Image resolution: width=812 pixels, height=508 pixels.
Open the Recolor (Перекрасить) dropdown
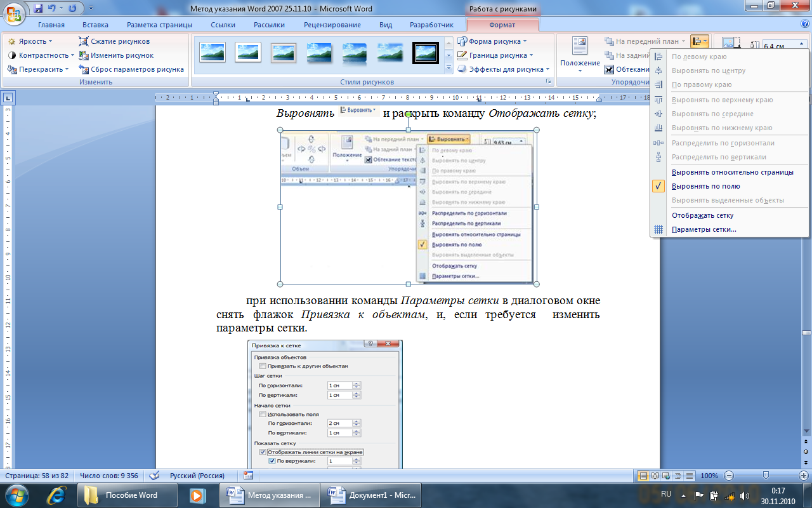[38, 69]
